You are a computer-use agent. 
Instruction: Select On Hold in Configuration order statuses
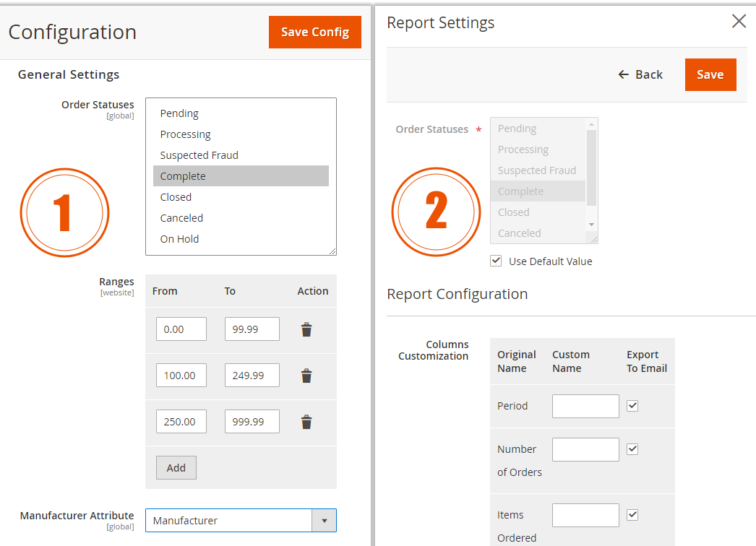point(241,239)
